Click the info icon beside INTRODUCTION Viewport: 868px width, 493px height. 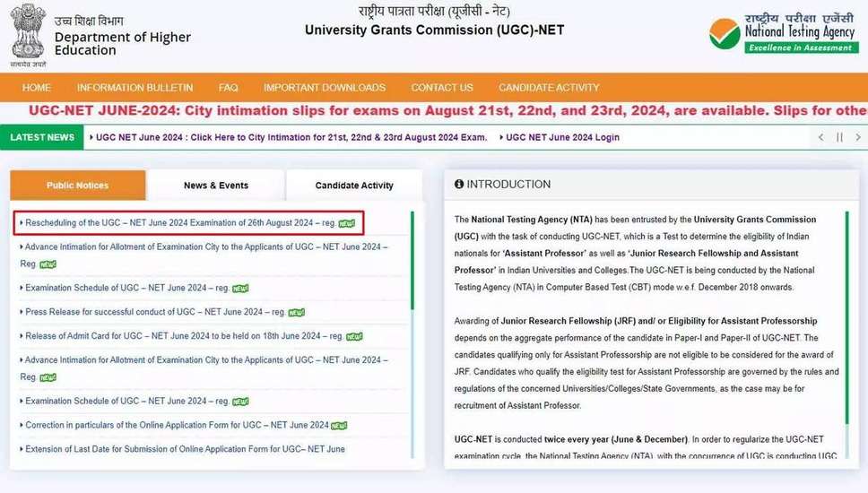459,184
